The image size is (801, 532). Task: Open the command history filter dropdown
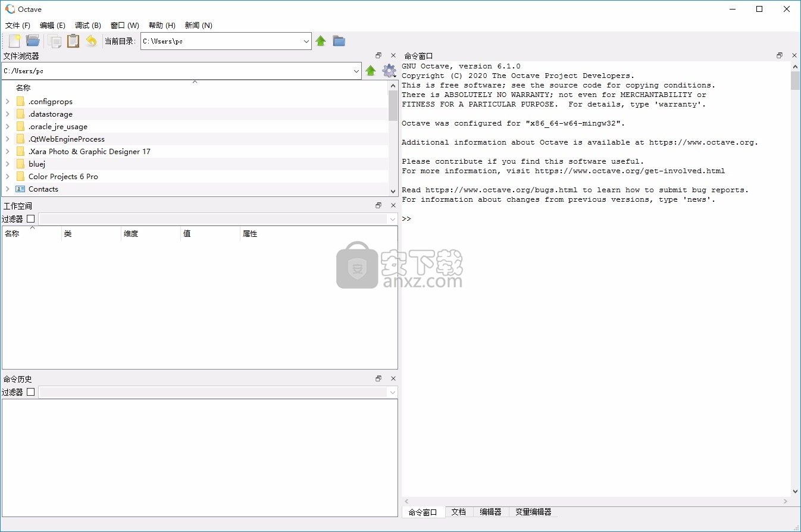392,392
